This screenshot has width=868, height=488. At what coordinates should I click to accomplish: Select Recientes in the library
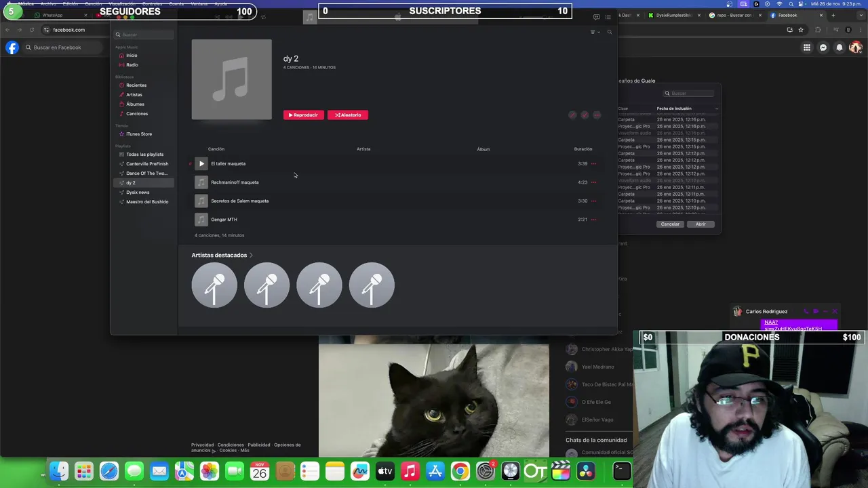pyautogui.click(x=136, y=85)
